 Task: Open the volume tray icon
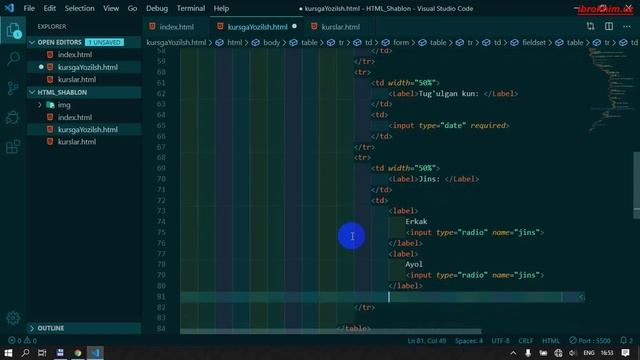pyautogui.click(x=573, y=353)
